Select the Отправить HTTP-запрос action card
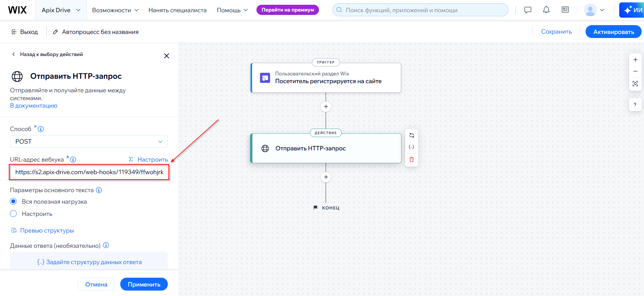 pyautogui.click(x=326, y=148)
